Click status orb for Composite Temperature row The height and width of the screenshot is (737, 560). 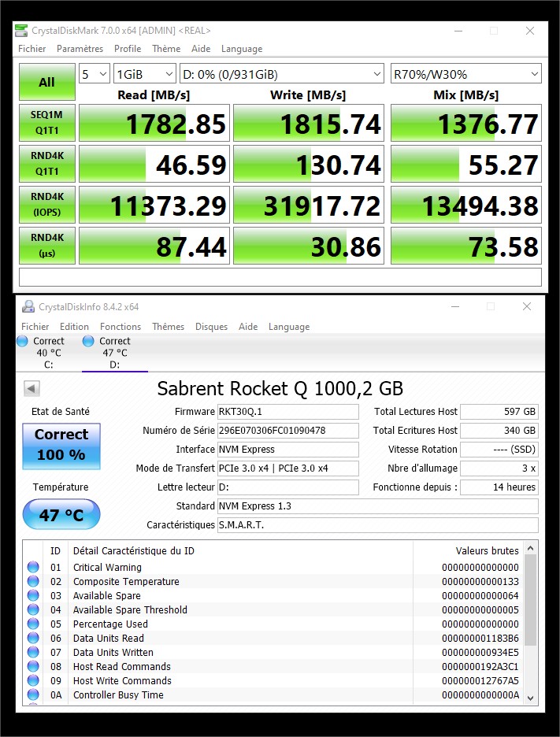click(33, 581)
